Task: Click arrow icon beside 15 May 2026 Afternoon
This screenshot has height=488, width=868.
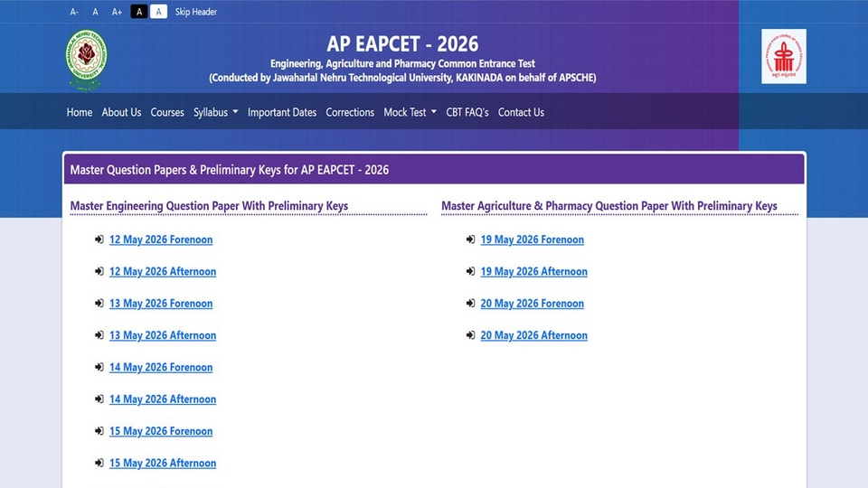Action: [x=99, y=463]
